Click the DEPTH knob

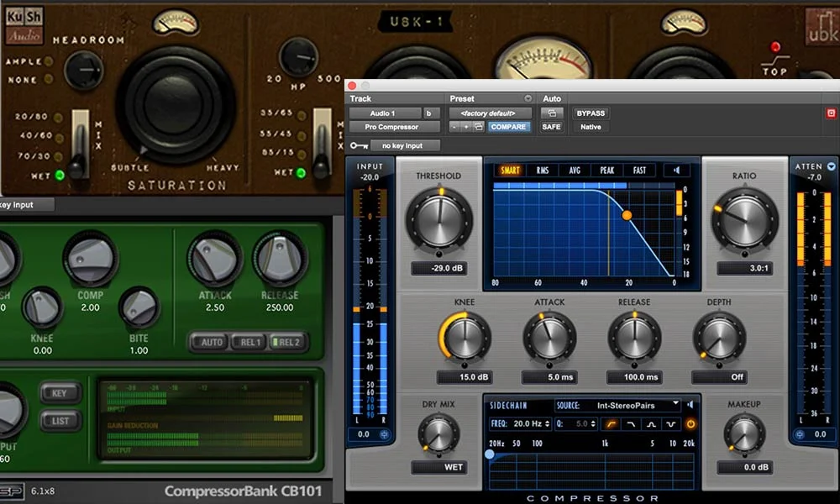pyautogui.click(x=719, y=339)
